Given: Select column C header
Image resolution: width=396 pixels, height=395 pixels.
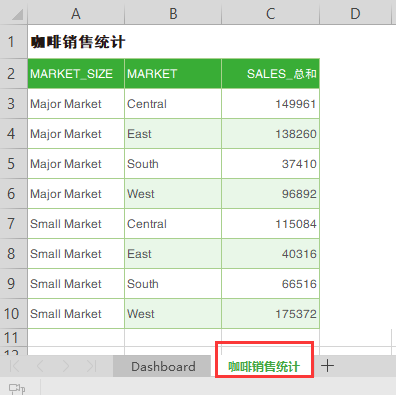Looking at the screenshot, I should [270, 14].
